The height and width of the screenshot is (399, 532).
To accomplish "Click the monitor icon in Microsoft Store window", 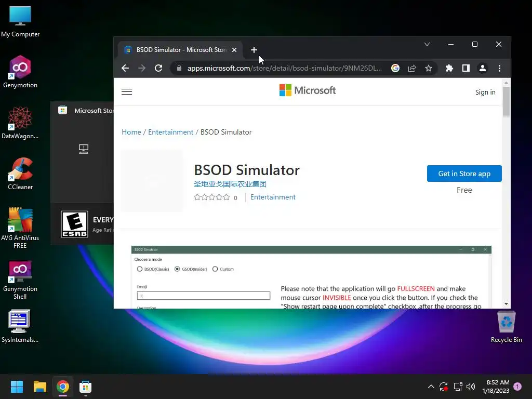I will coord(84,149).
